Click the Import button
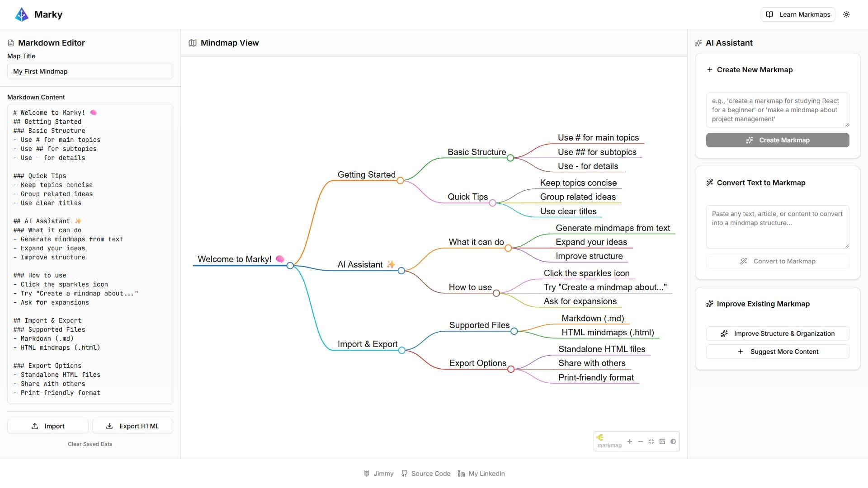The width and height of the screenshot is (868, 488). [48, 426]
